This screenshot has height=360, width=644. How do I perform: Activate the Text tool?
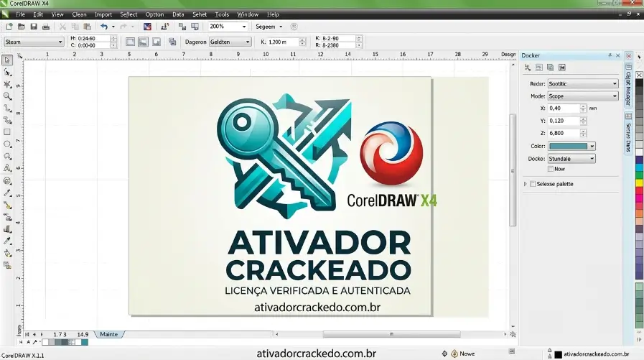coord(7,168)
